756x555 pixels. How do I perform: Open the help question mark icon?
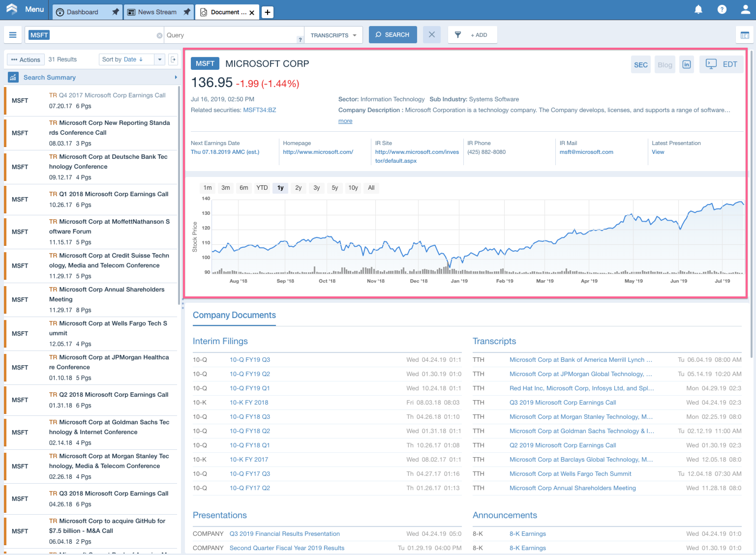(722, 9)
